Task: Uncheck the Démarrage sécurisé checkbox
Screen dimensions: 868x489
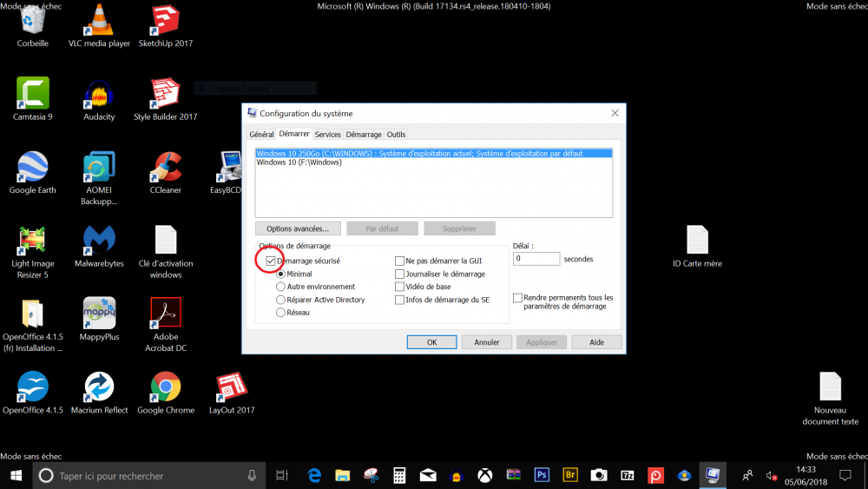Action: (272, 261)
